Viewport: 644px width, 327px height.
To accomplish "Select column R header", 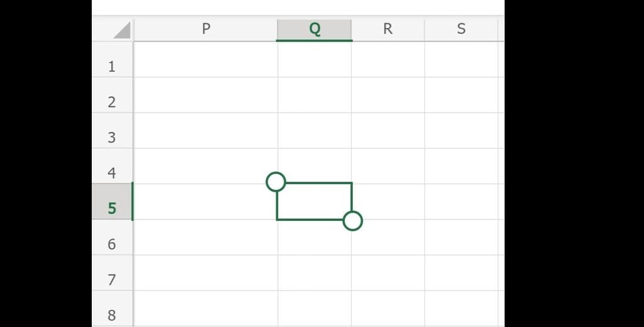I will coord(387,29).
